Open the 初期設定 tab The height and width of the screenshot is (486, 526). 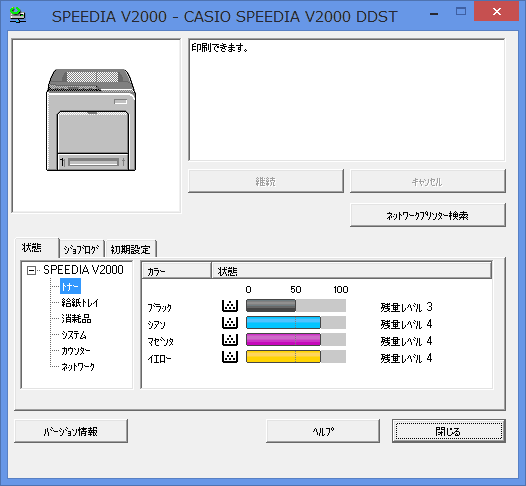tap(130, 249)
